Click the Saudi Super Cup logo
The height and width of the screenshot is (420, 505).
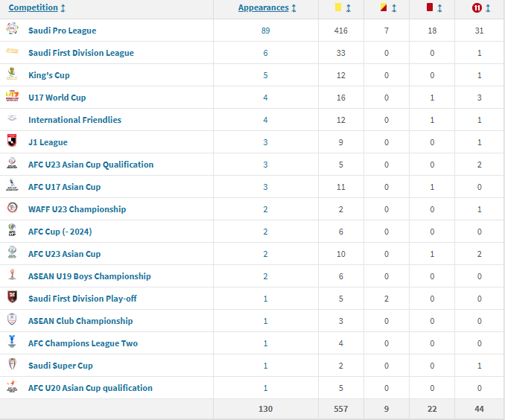click(x=12, y=365)
